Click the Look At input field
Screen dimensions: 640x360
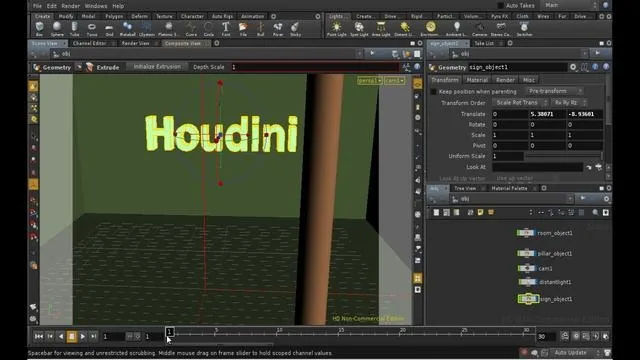point(538,167)
